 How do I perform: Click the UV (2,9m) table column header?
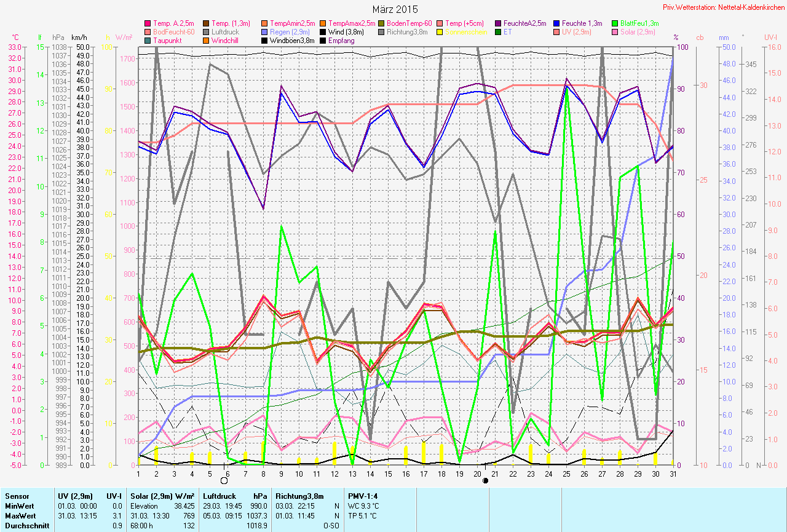click(76, 495)
